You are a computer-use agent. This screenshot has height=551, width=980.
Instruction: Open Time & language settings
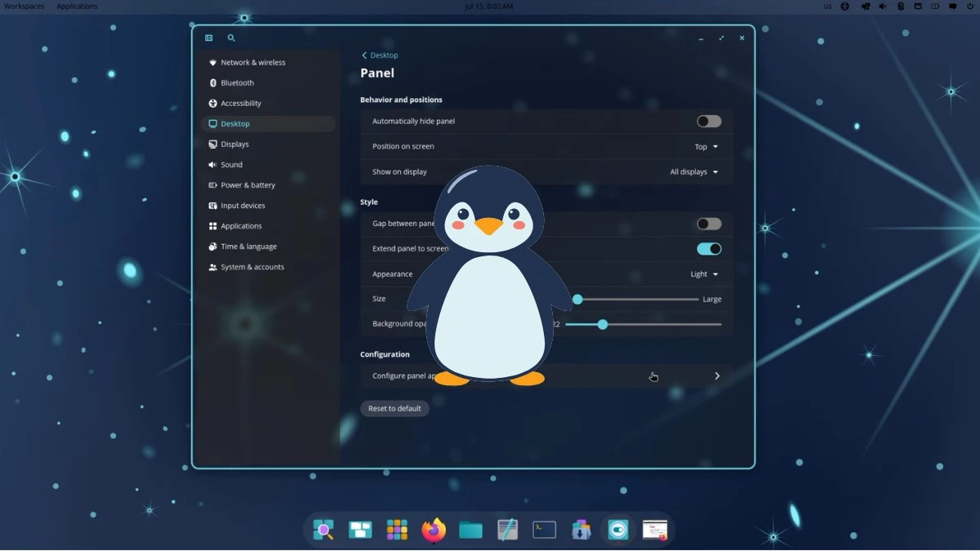coord(268,247)
